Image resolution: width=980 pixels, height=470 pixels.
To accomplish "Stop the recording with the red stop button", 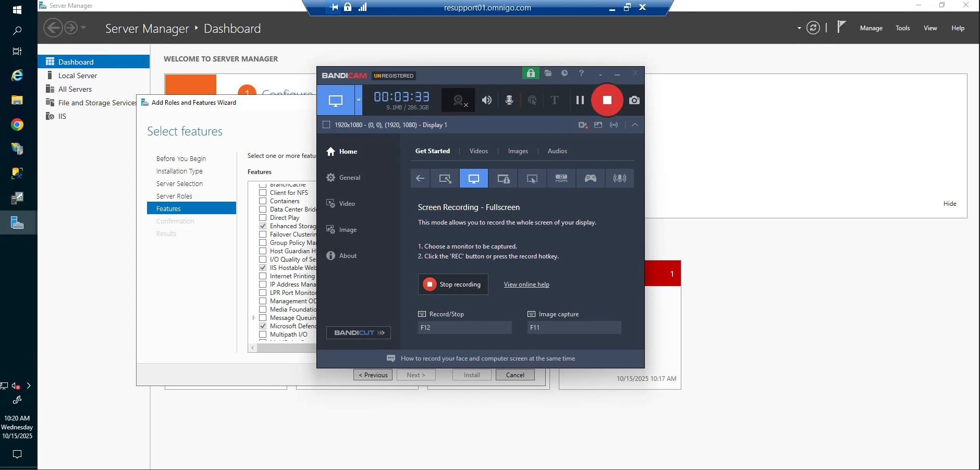I will tap(606, 100).
